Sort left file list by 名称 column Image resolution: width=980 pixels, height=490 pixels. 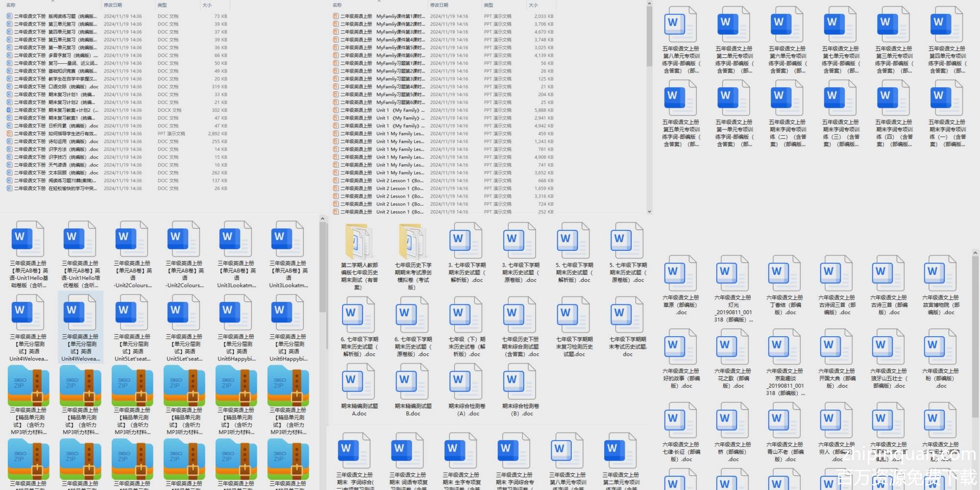11,5
